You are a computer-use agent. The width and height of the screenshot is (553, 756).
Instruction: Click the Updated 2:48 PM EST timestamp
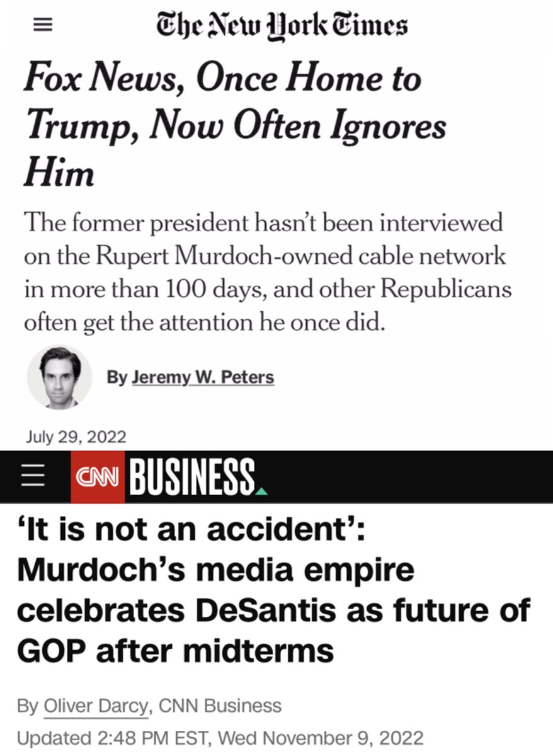coord(220,738)
